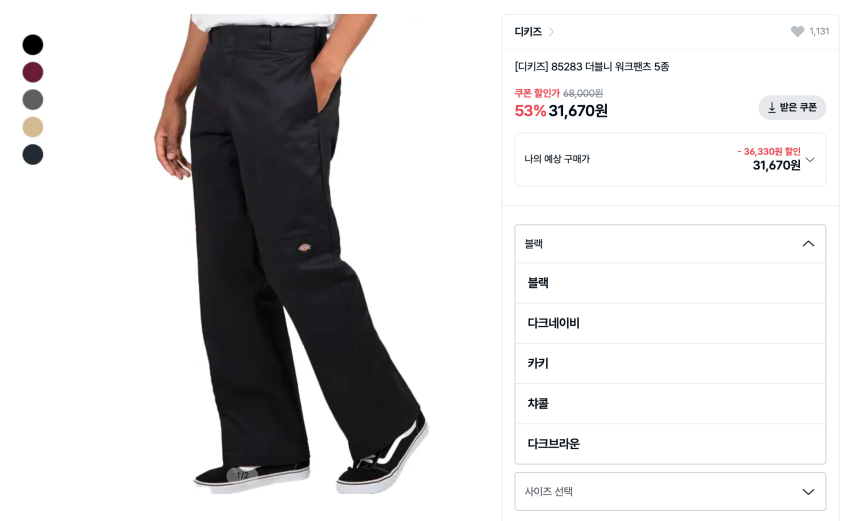This screenshot has width=850, height=521.
Task: Pick the gray color swatch
Action: 33,100
